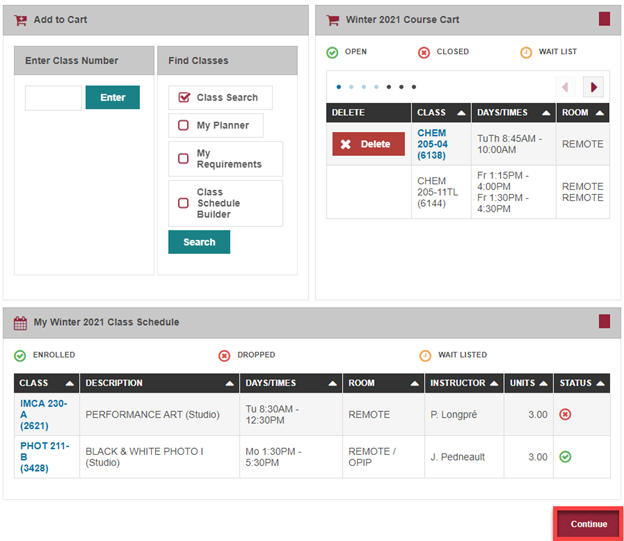This screenshot has height=541, width=624.
Task: Sort cart by CLASS column arrow
Action: (461, 113)
